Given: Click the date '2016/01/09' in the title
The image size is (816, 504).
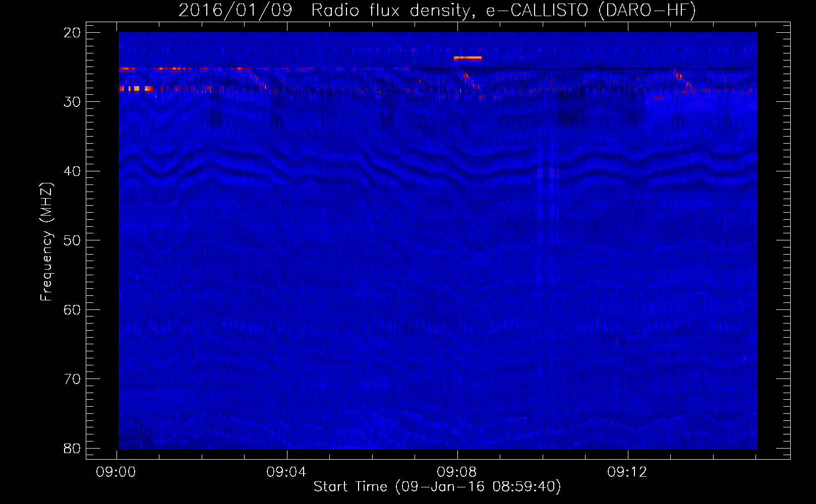Looking at the screenshot, I should (236, 10).
